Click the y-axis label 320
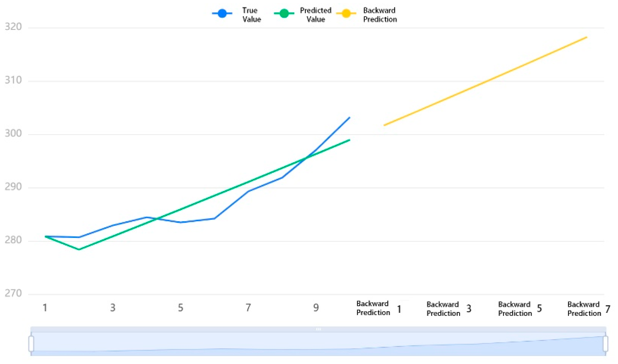Screen dimensions: 618x364 pyautogui.click(x=13, y=27)
